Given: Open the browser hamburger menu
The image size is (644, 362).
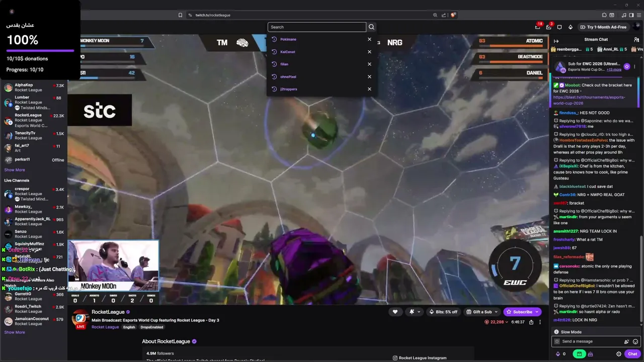Looking at the screenshot, I should (638, 15).
